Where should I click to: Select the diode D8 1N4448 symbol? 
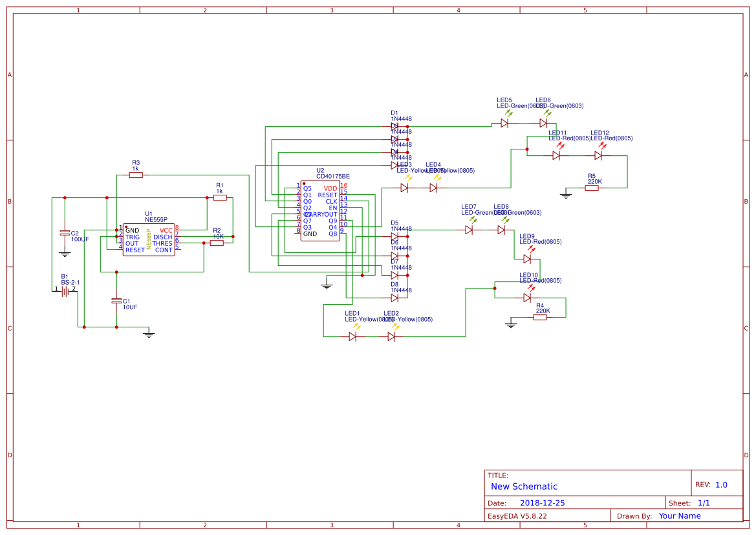pos(394,298)
